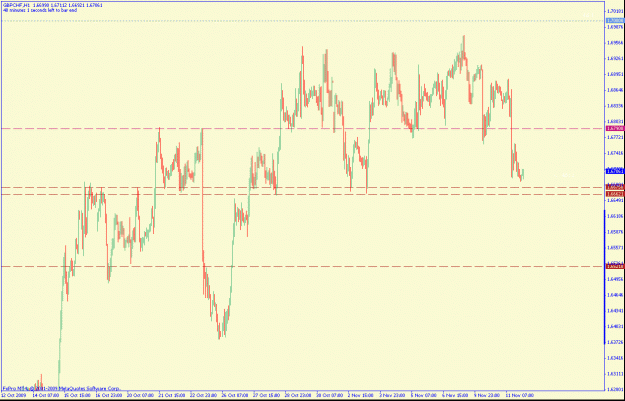Click the '2 Nov 15:00' time axis label
This screenshot has width=625, height=401.
tap(362, 394)
